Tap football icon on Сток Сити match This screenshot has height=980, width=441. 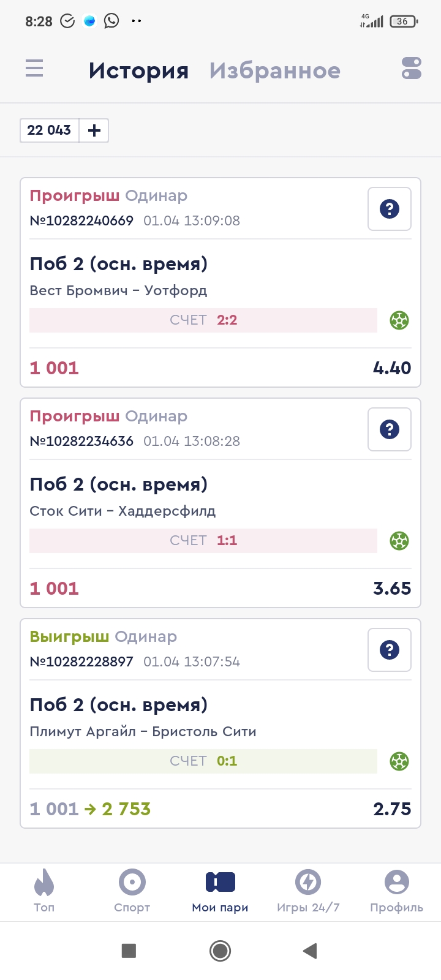coord(399,541)
